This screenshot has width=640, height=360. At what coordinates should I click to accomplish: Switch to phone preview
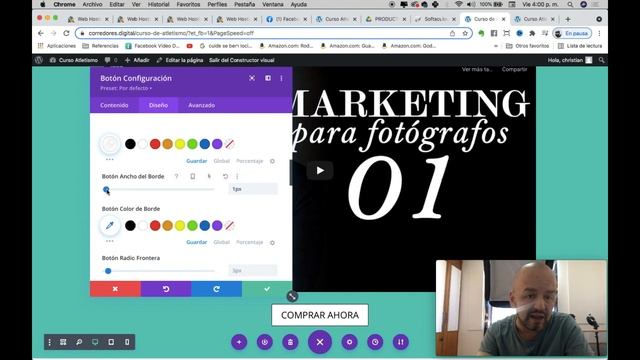[127, 342]
